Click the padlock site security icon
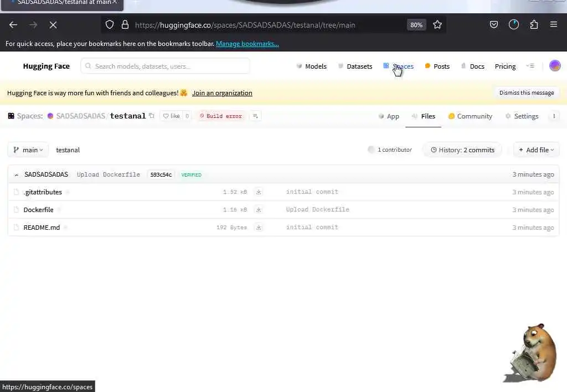The width and height of the screenshot is (567, 392). [125, 24]
